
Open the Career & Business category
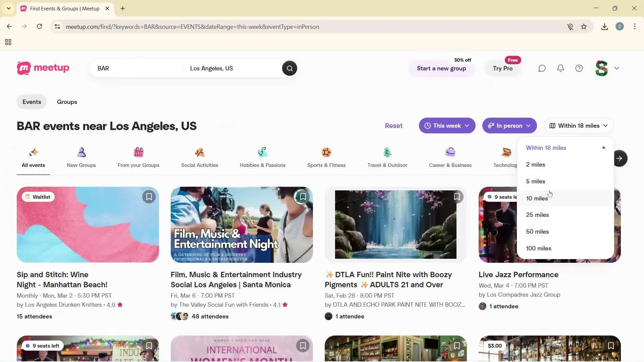tap(450, 153)
